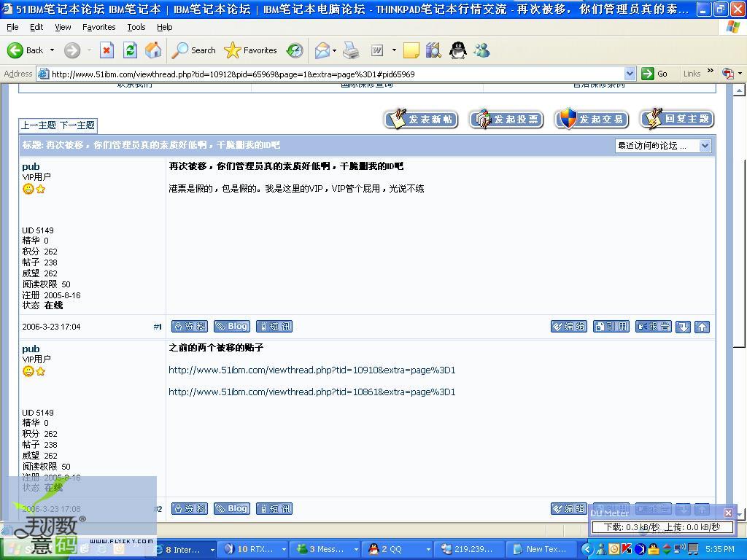Open the File menu
747x560 pixels.
tap(12, 27)
